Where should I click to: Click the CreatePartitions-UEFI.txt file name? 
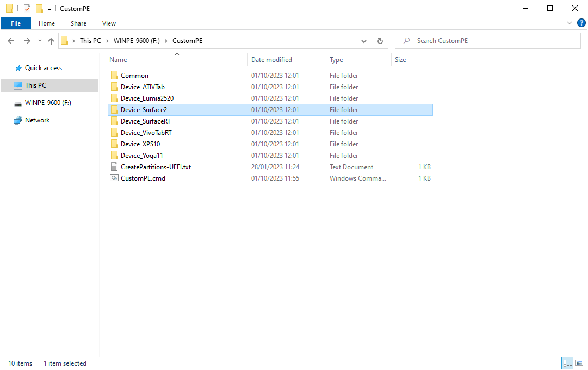(156, 167)
